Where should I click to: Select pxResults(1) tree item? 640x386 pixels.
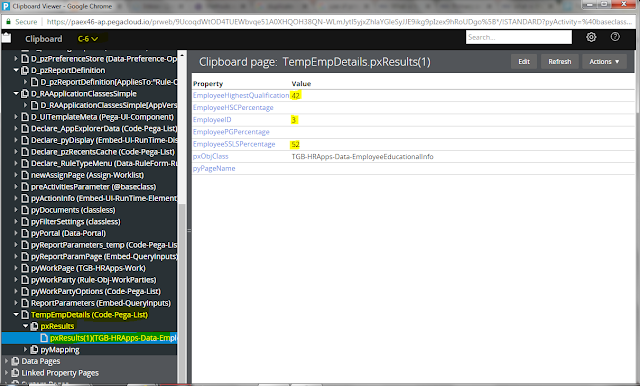pos(113,338)
